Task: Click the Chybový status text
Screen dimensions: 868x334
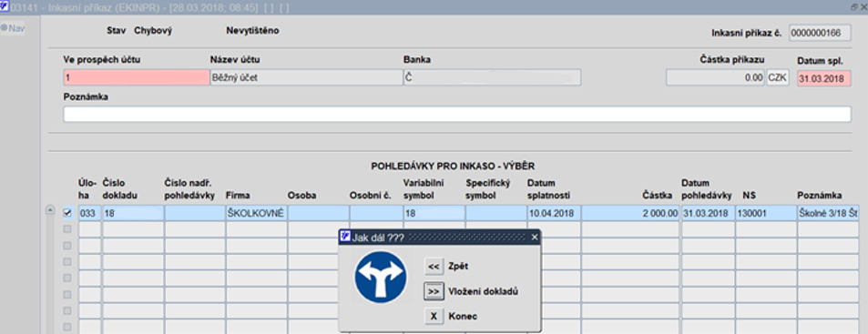Action: 153,31
